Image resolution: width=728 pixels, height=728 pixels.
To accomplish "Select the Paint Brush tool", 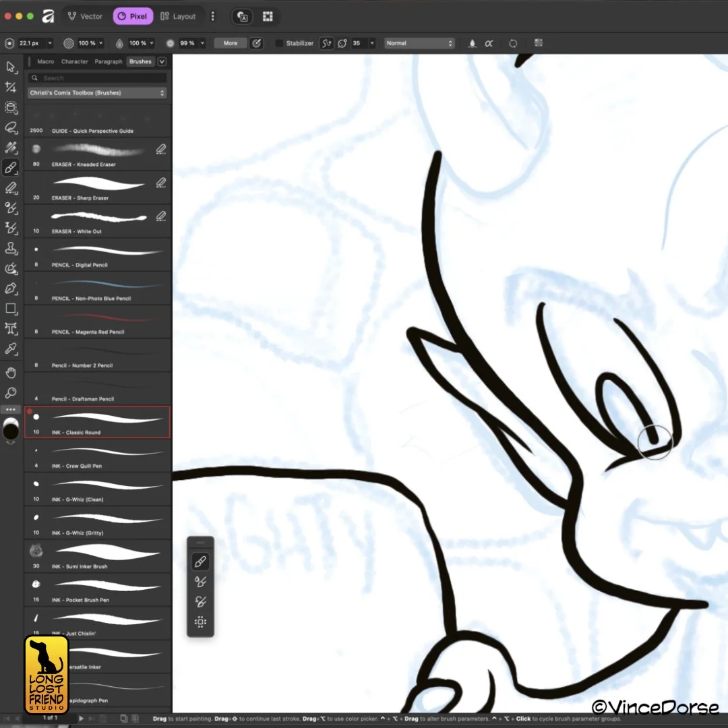I will pyautogui.click(x=11, y=168).
